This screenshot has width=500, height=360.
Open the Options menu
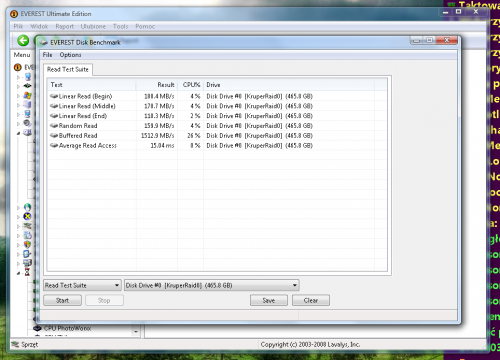tap(70, 55)
